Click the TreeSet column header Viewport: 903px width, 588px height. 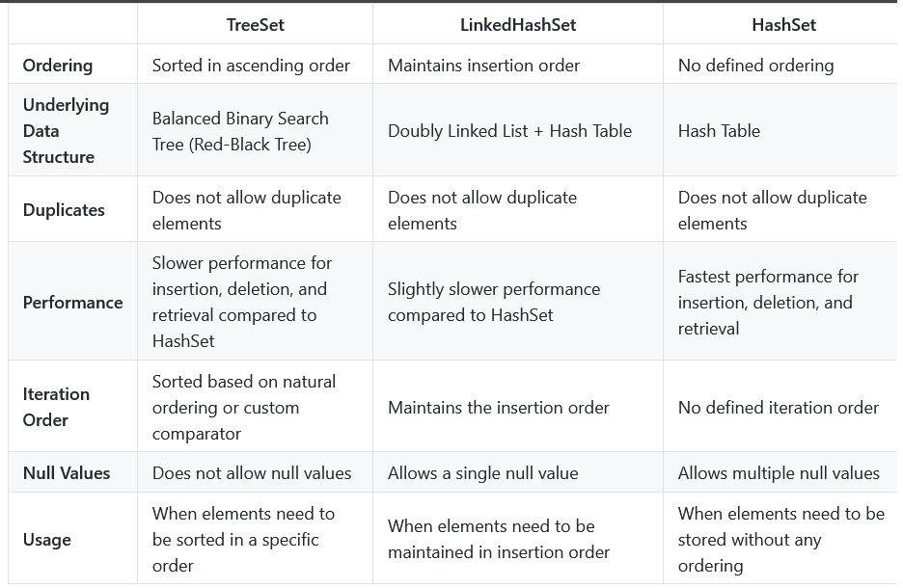coord(255,25)
